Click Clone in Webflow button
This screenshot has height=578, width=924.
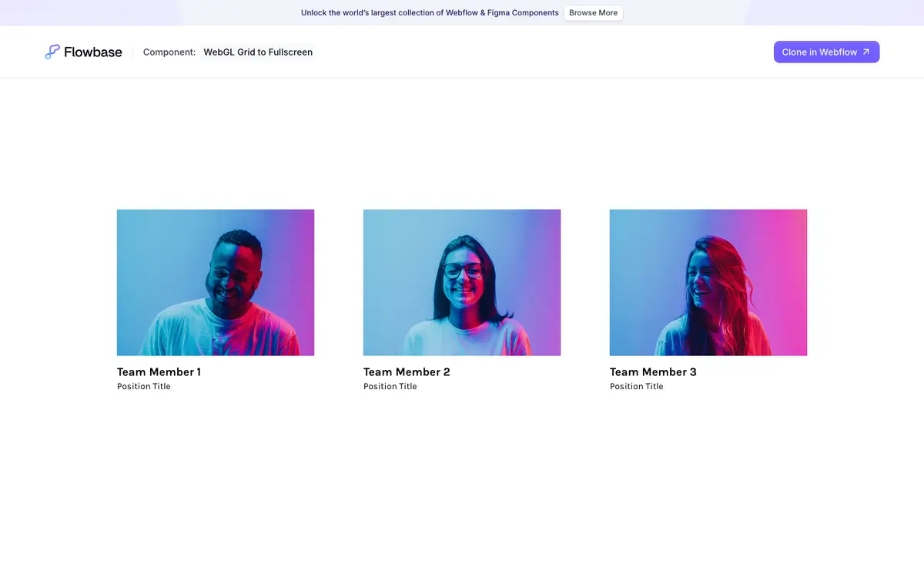point(826,52)
